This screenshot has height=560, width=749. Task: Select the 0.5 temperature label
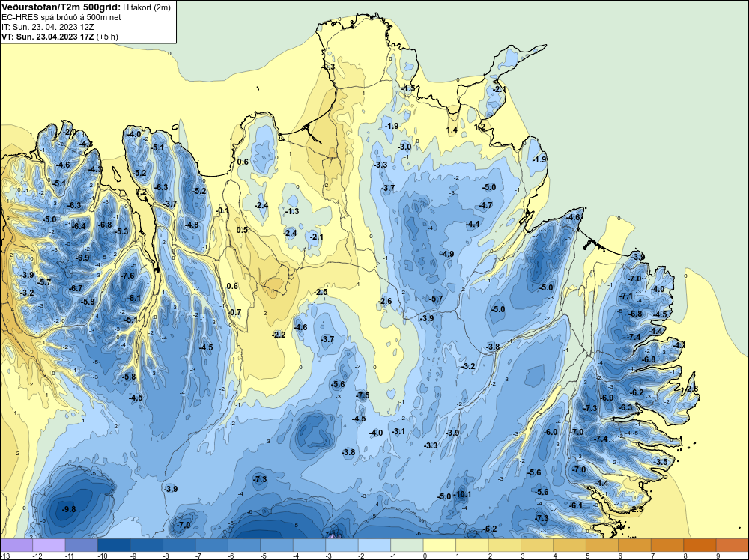click(x=243, y=230)
